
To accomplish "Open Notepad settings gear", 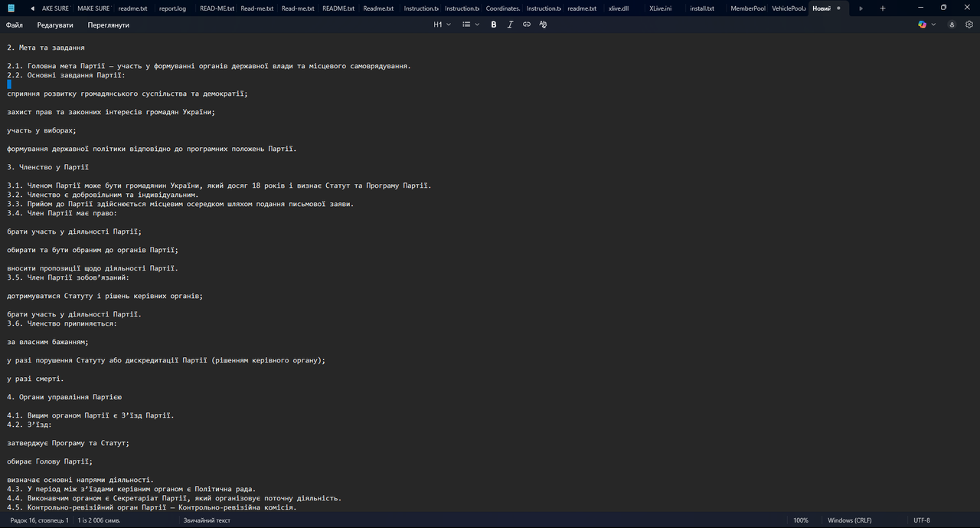I will click(969, 25).
